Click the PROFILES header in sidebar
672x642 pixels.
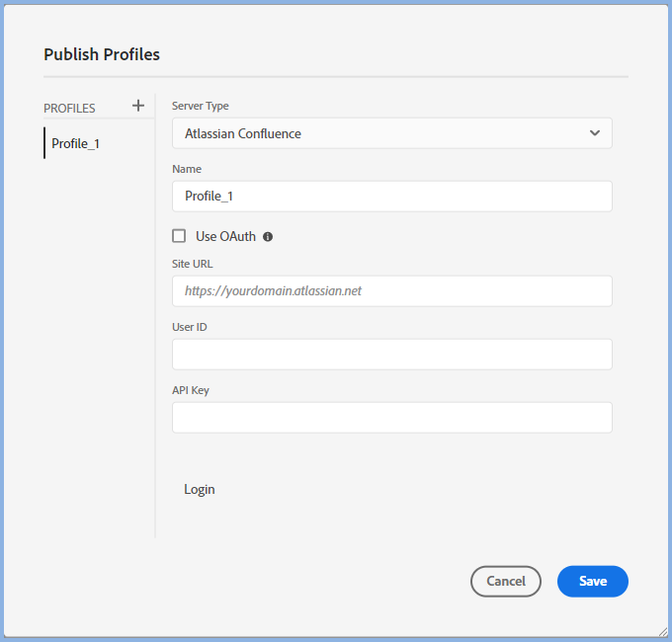click(x=69, y=108)
